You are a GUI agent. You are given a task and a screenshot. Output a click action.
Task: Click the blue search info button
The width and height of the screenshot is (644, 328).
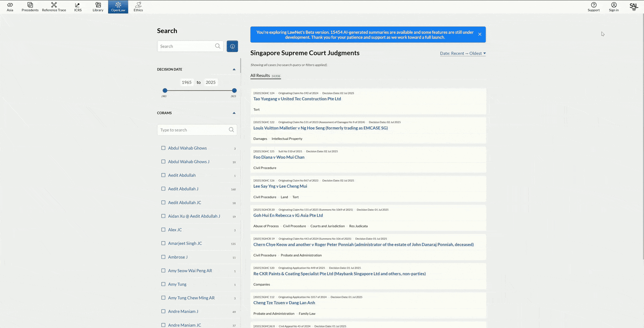pyautogui.click(x=232, y=46)
